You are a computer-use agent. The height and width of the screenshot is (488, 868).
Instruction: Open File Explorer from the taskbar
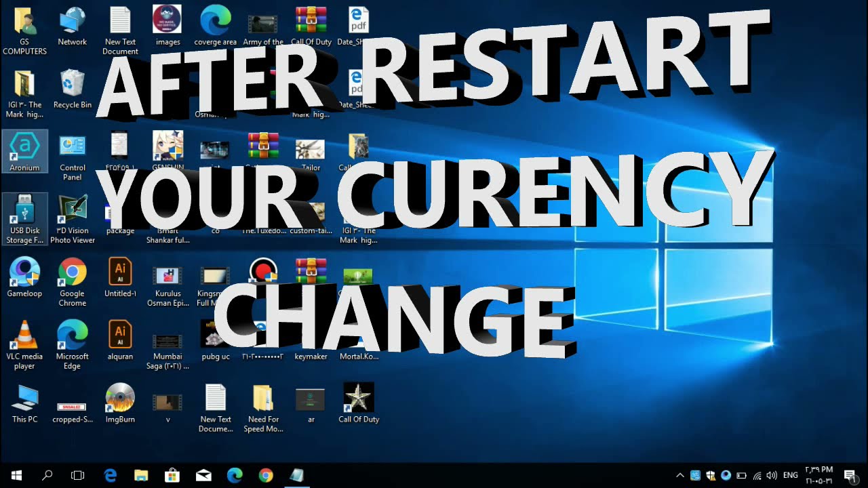141,475
